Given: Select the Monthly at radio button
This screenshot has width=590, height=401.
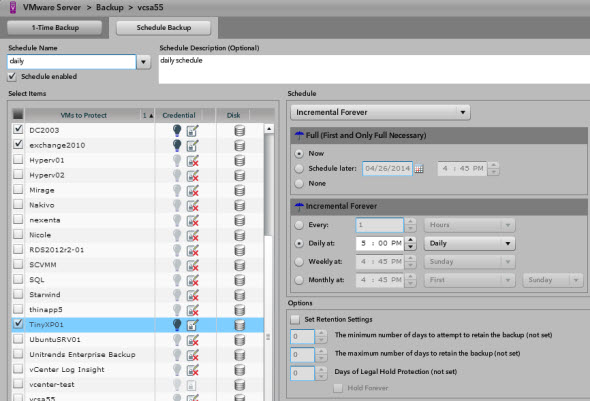Looking at the screenshot, I should click(x=299, y=280).
